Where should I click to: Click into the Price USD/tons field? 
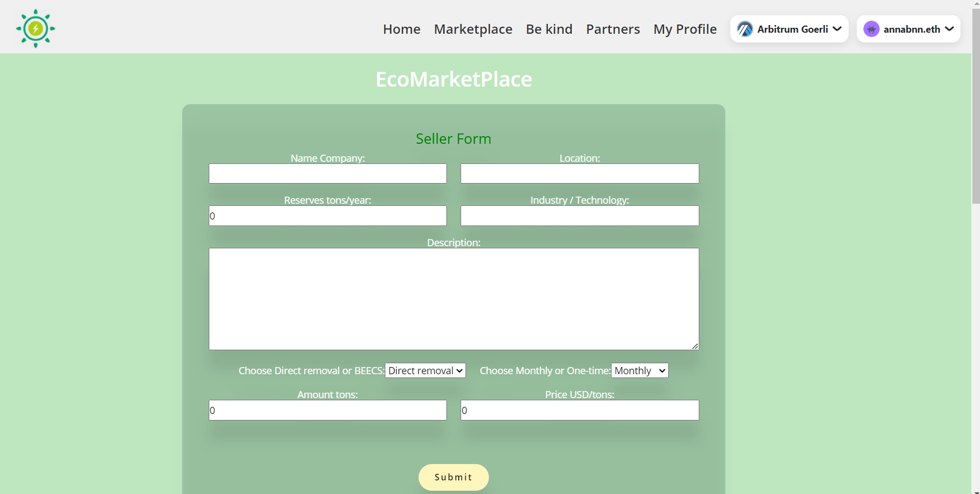tap(579, 410)
